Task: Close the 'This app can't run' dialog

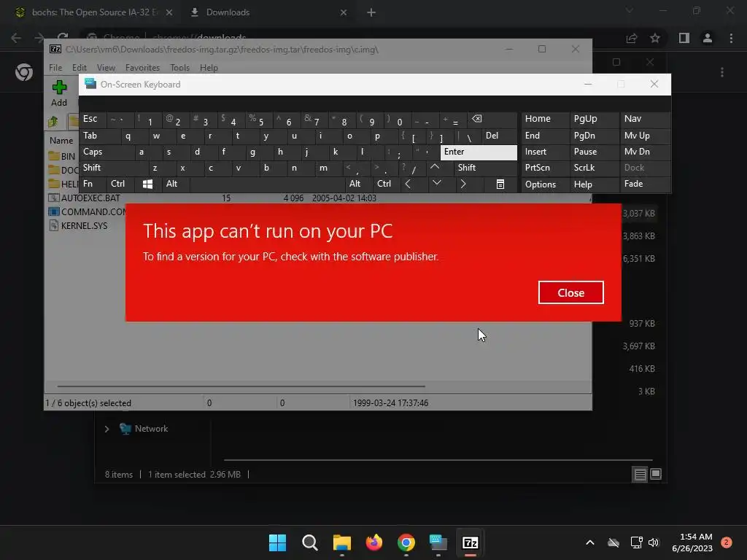Action: click(570, 292)
